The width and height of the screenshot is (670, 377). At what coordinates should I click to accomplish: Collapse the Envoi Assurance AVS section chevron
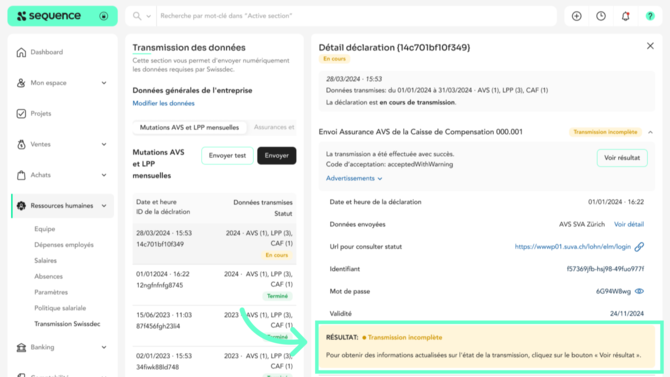[650, 132]
